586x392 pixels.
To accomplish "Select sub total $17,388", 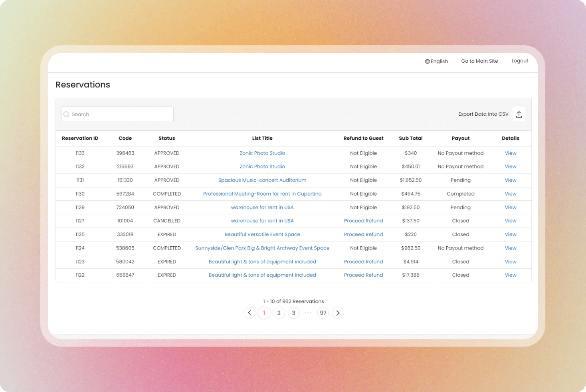I will 411,275.
